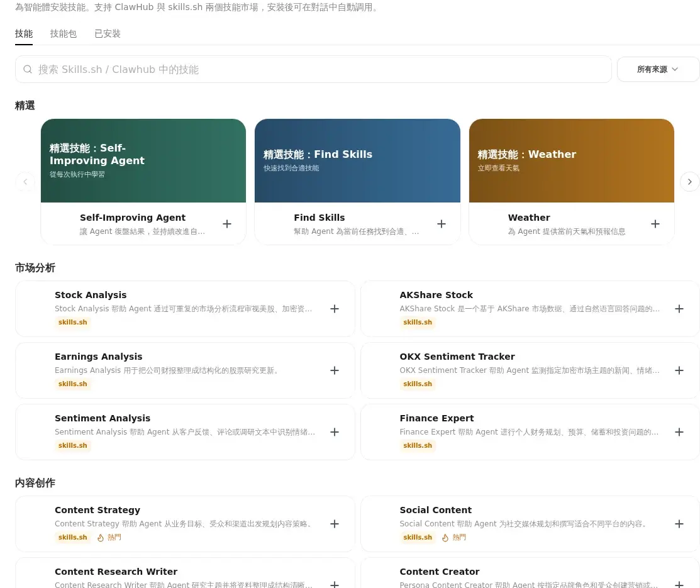This screenshot has height=588, width=700.
Task: Add the Weather skill with plus icon
Action: coord(655,224)
